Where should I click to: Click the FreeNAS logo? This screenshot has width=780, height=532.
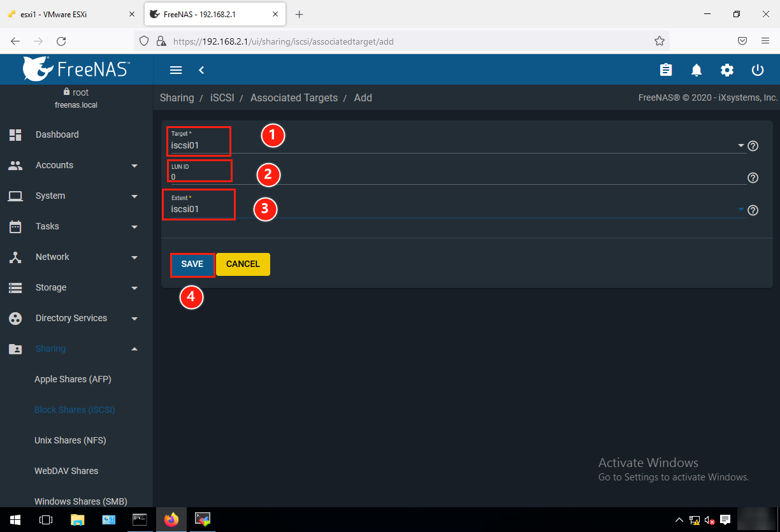click(76, 69)
